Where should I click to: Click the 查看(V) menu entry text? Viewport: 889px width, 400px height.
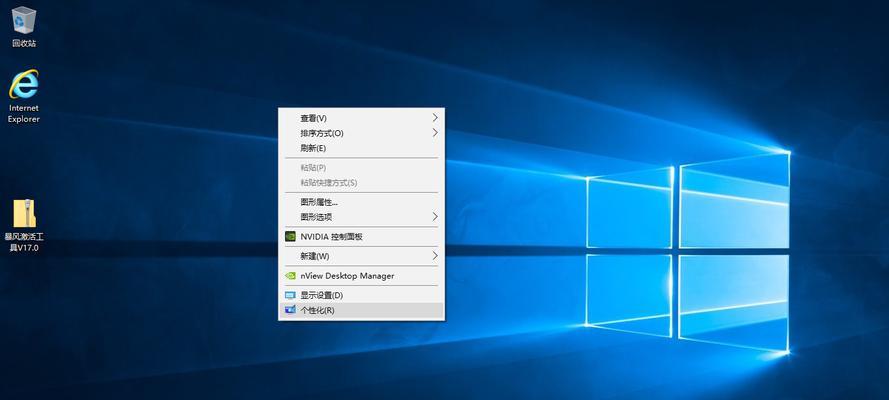tap(314, 118)
